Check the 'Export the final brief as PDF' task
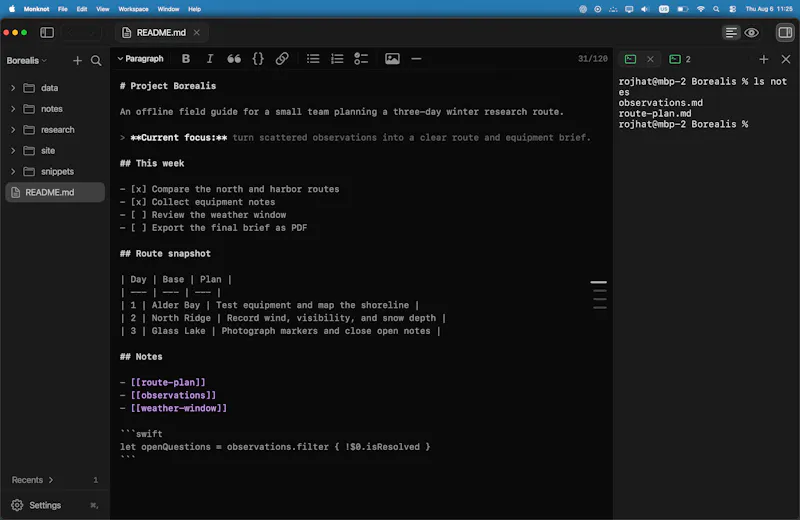This screenshot has height=520, width=800. click(138, 228)
